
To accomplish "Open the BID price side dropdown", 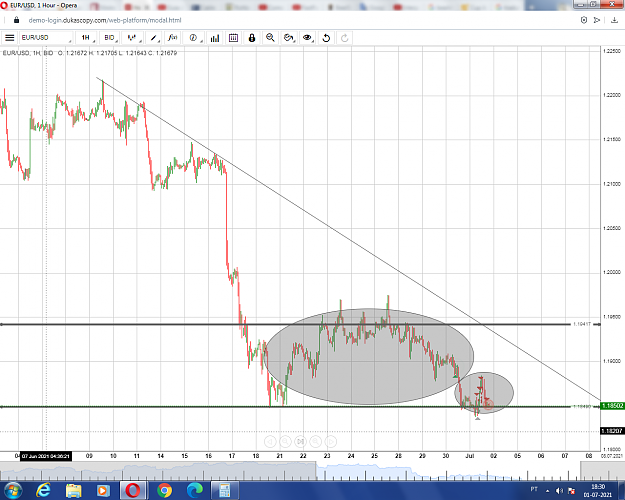I will pyautogui.click(x=110, y=38).
